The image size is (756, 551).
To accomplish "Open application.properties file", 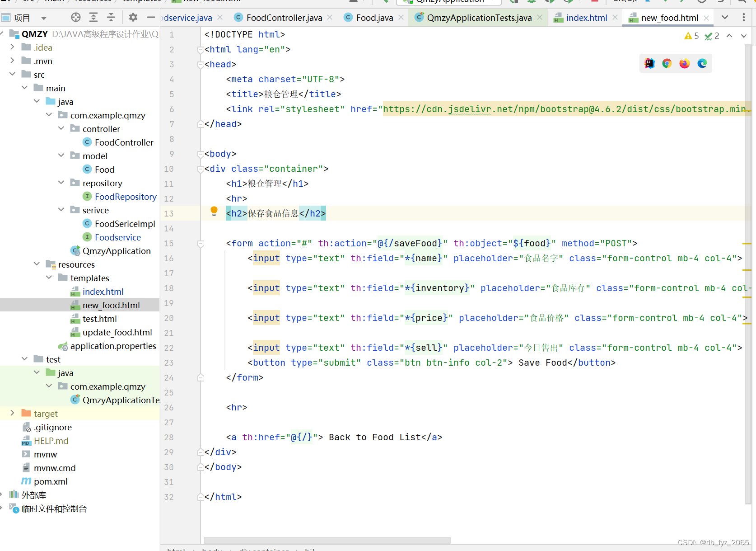I will pos(107,346).
